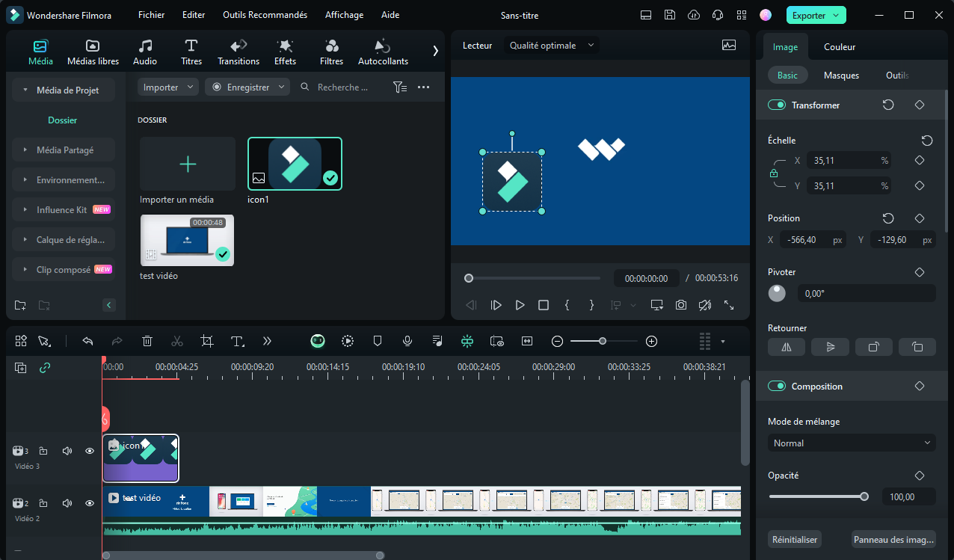Viewport: 954px width, 560px height.
Task: Click the zoom-out minus on timeline
Action: (x=557, y=341)
